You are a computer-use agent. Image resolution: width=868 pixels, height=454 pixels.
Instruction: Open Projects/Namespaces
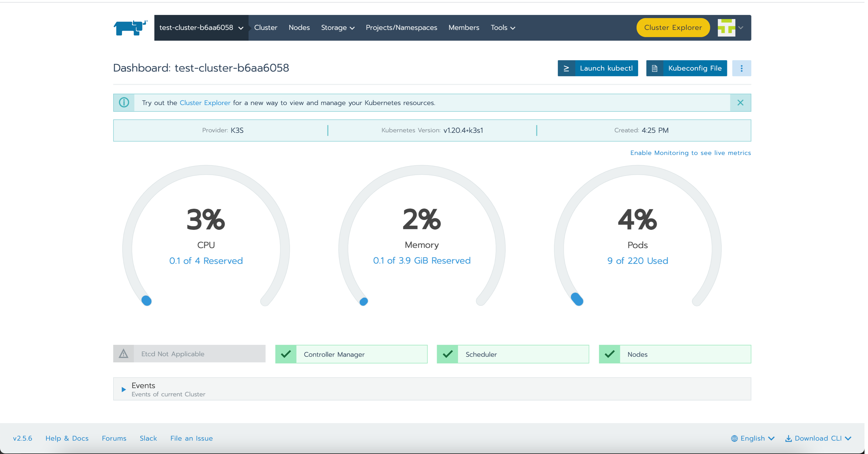point(401,28)
